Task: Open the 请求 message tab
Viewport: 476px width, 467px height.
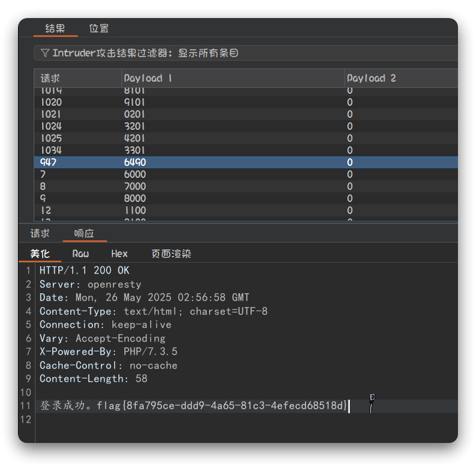Action: (x=40, y=234)
